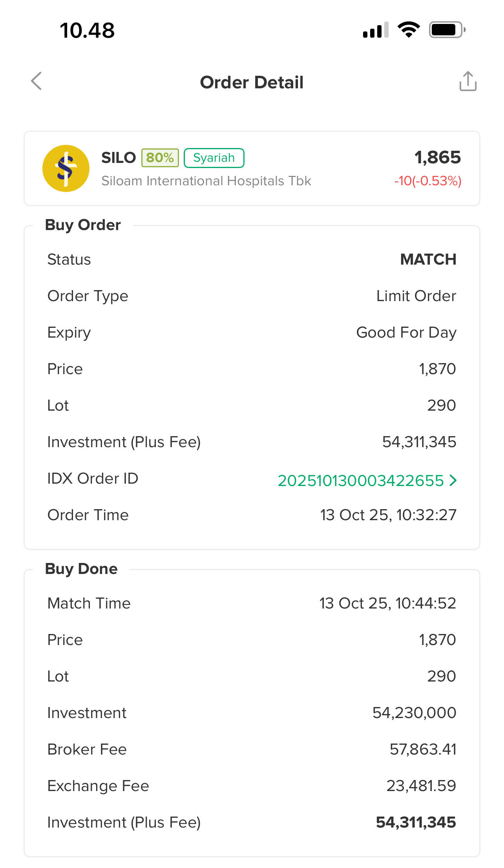Tap SILO price 1,865
The height and width of the screenshot is (868, 504).
click(438, 157)
